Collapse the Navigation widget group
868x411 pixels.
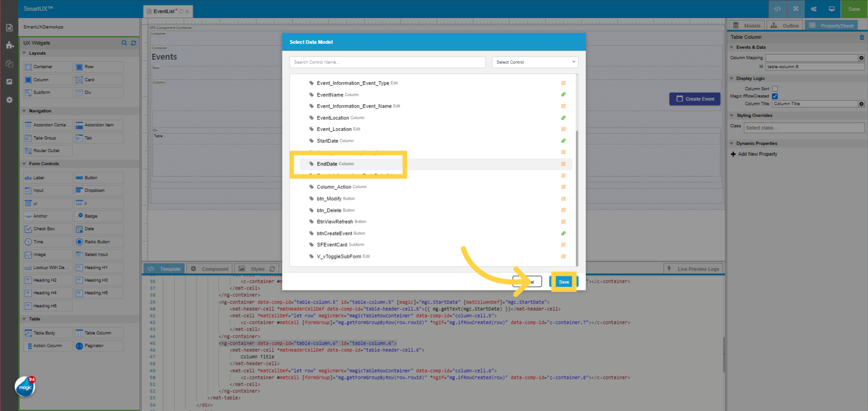point(24,111)
